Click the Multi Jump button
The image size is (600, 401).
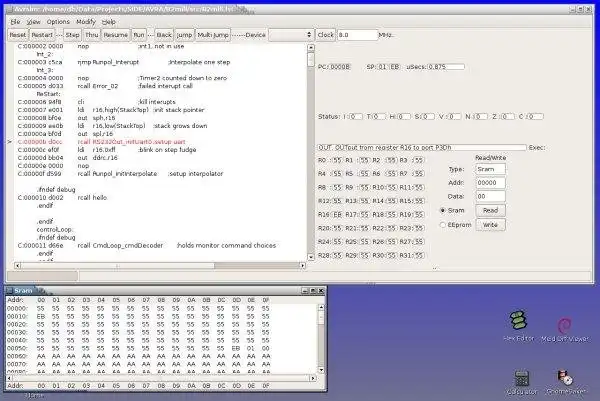[213, 35]
